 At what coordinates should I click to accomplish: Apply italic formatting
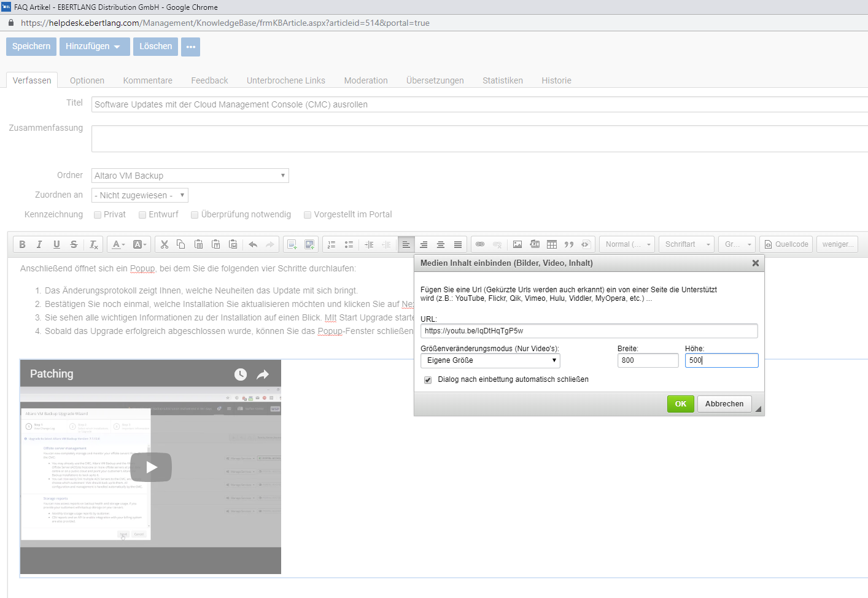[x=39, y=244]
